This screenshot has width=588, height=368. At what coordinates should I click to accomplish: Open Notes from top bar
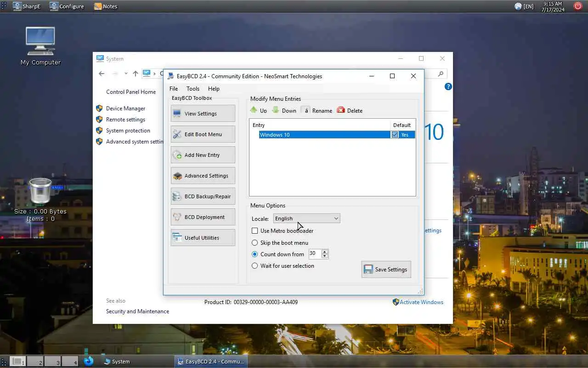pyautogui.click(x=106, y=6)
